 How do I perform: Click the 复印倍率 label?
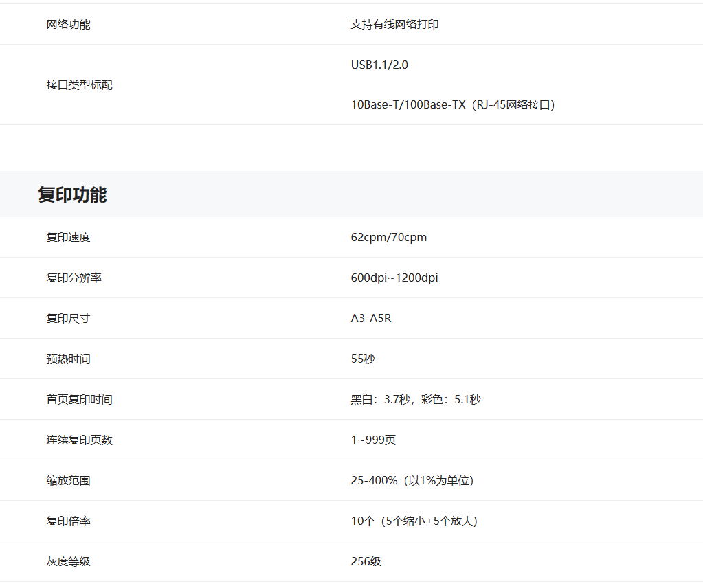pyautogui.click(x=68, y=521)
